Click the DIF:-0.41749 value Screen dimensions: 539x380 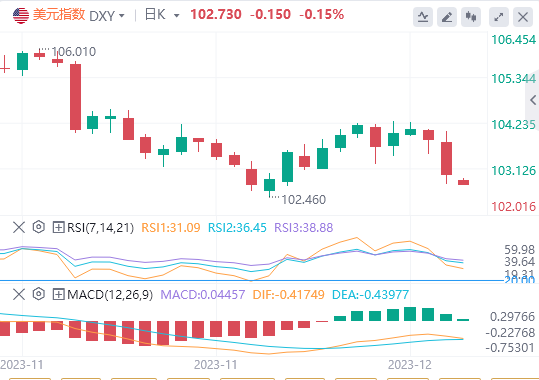pyautogui.click(x=288, y=295)
